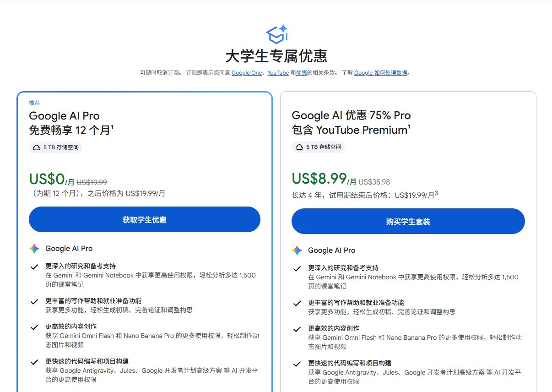The height and width of the screenshot is (392, 552).
Task: Click Gemini star icon in left card
Action: (34, 249)
